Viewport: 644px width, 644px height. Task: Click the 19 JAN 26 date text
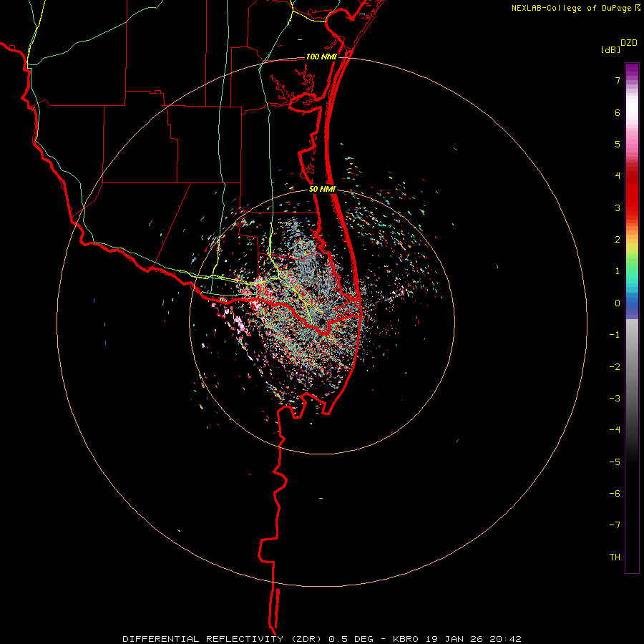pyautogui.click(x=455, y=639)
